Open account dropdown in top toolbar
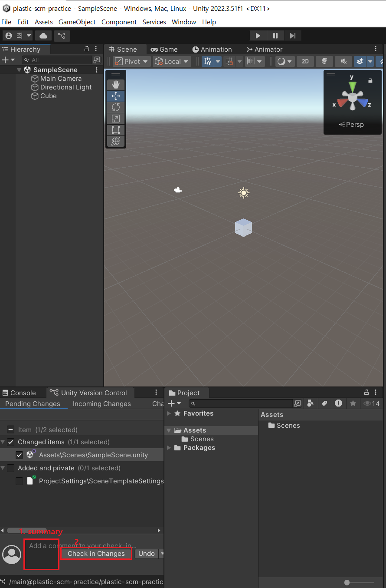This screenshot has width=386, height=588. click(x=18, y=36)
